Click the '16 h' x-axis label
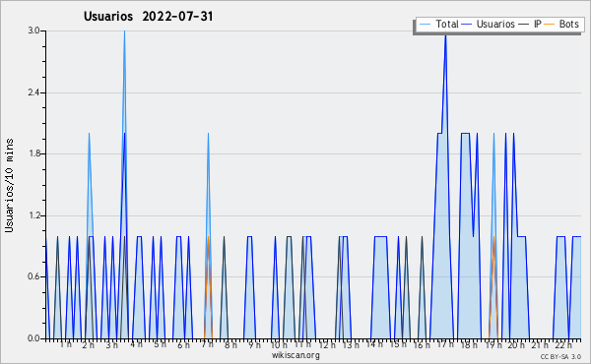591x364 pixels. pos(422,345)
